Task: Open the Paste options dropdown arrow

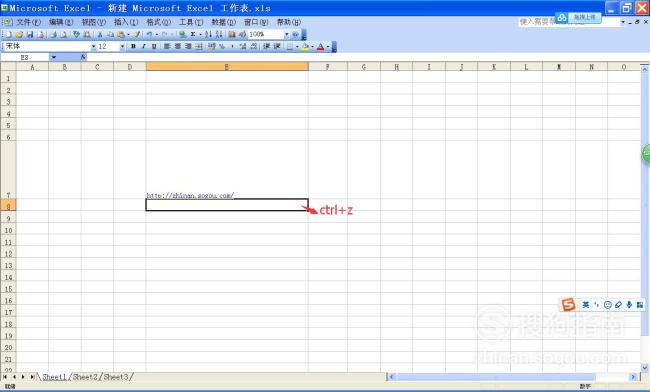Action: coord(128,34)
